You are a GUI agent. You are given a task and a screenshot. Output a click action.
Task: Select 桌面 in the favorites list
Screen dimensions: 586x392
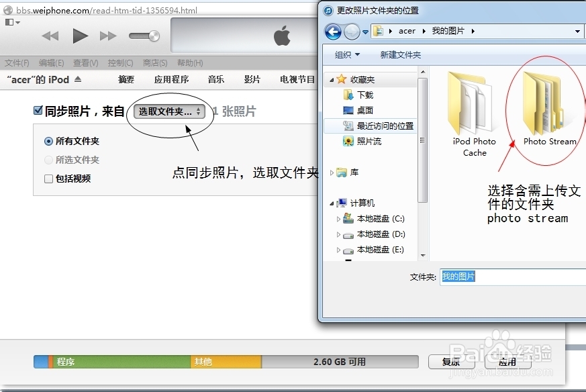tap(365, 110)
